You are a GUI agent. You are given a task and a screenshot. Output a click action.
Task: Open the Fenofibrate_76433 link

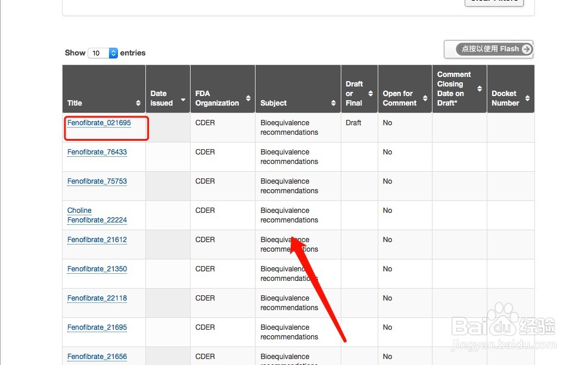(97, 152)
